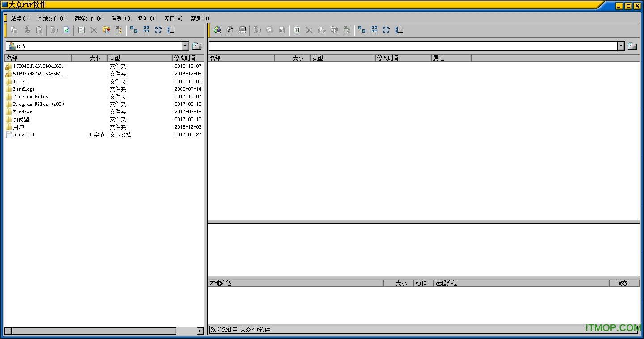The width and height of the screenshot is (644, 339).
Task: Switch remote pane to list view
Action: (x=387, y=30)
